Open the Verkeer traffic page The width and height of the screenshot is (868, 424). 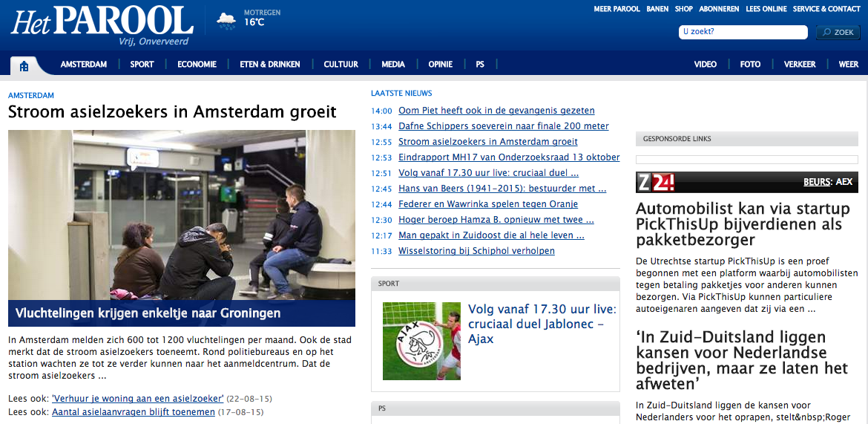[800, 65]
